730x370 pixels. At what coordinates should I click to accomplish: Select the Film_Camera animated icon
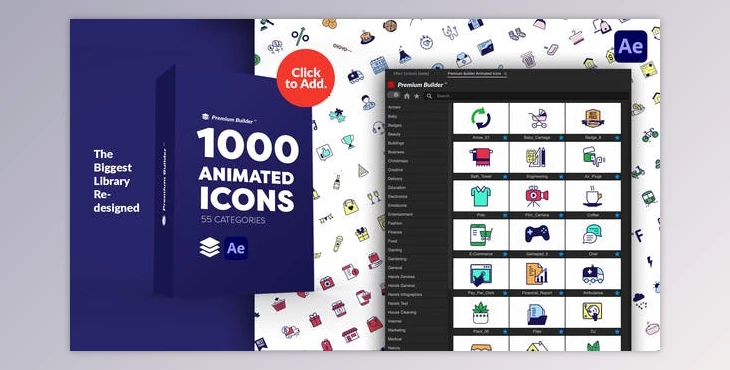pos(537,196)
